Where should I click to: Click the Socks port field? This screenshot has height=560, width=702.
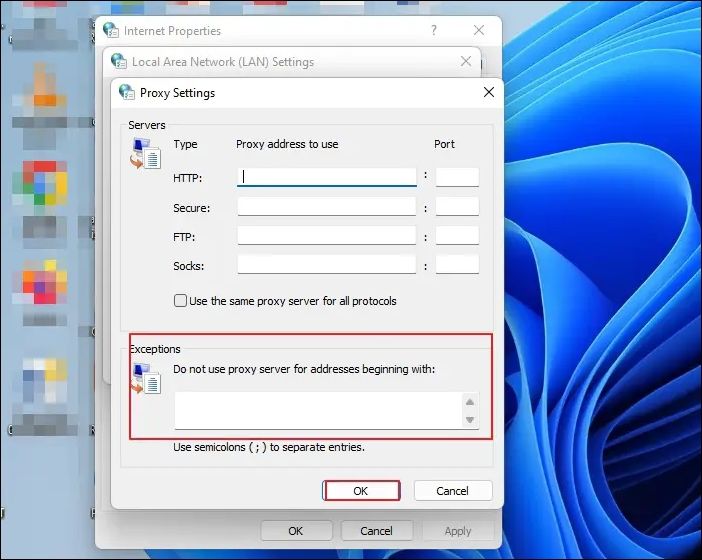click(457, 265)
